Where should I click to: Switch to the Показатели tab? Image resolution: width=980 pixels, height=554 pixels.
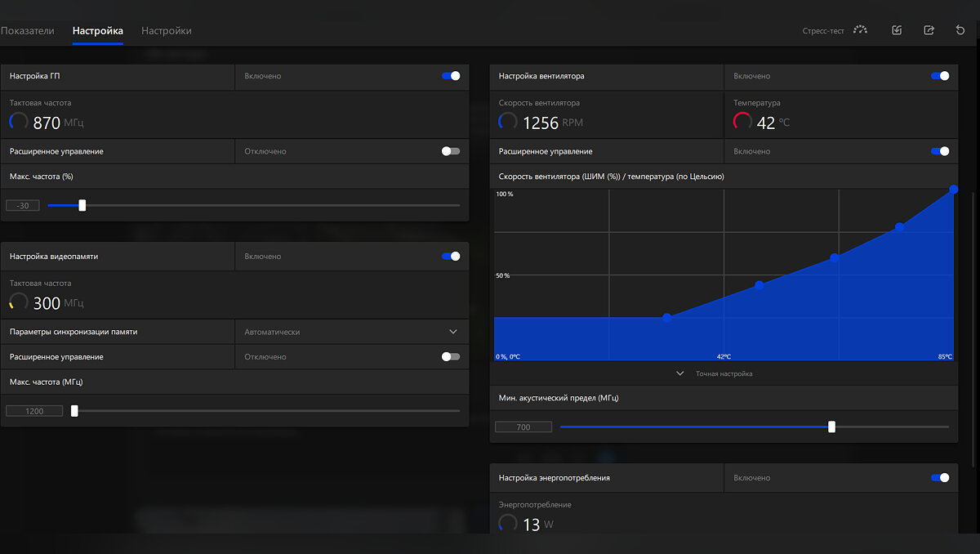click(27, 31)
